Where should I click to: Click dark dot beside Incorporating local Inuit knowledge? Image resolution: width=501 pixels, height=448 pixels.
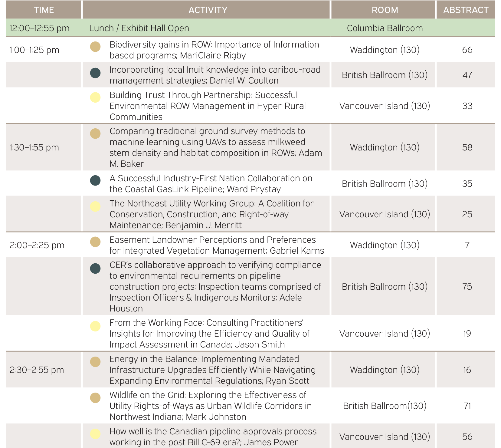pos(95,73)
